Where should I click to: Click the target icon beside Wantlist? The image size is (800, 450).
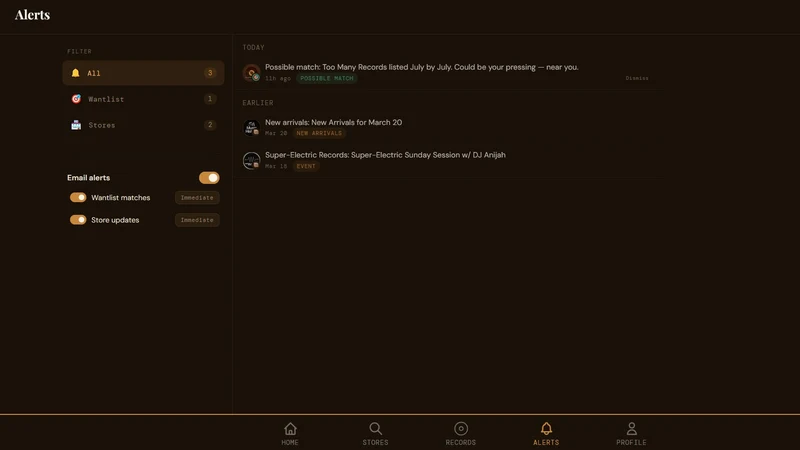[76, 99]
